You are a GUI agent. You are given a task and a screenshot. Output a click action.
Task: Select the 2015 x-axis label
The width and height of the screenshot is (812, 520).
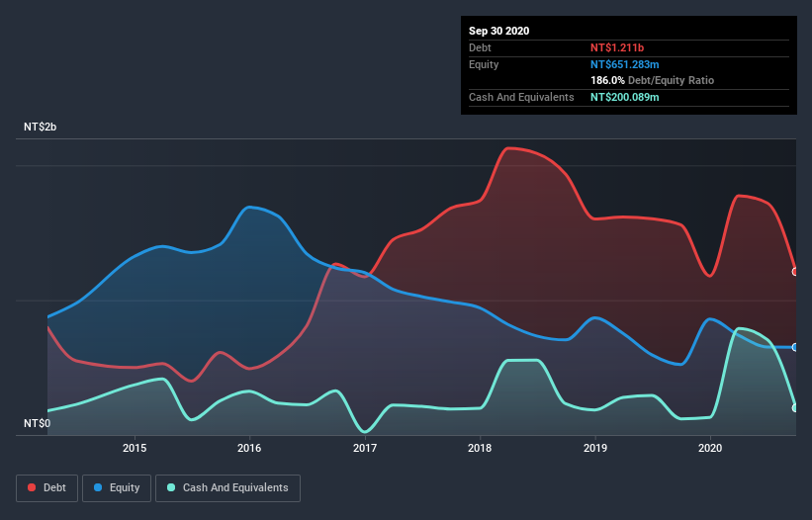coord(135,448)
